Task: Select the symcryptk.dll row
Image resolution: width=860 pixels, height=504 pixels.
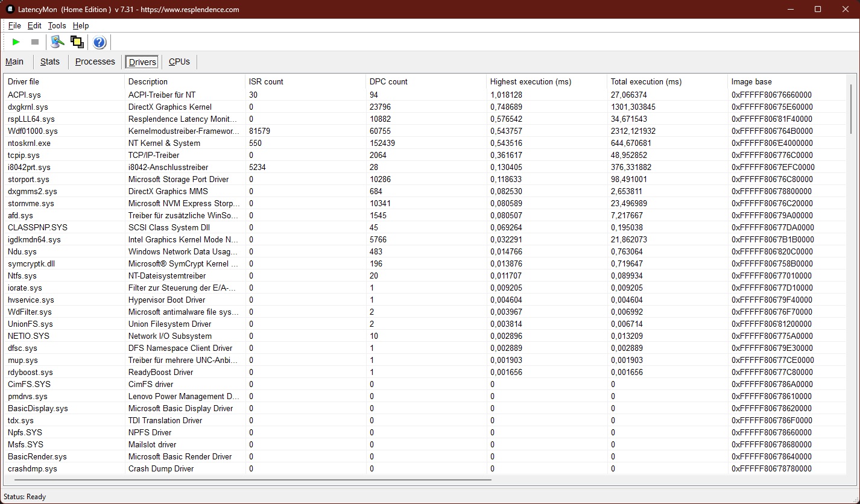Action: pos(425,263)
